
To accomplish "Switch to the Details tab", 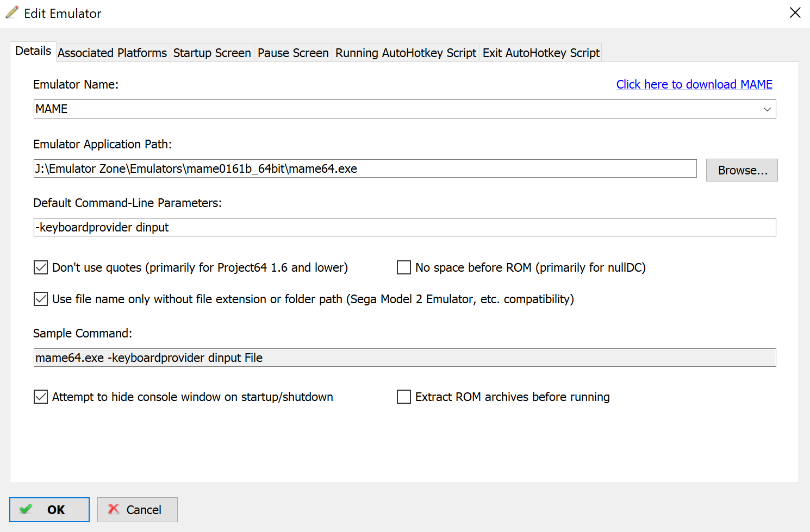I will [x=33, y=51].
